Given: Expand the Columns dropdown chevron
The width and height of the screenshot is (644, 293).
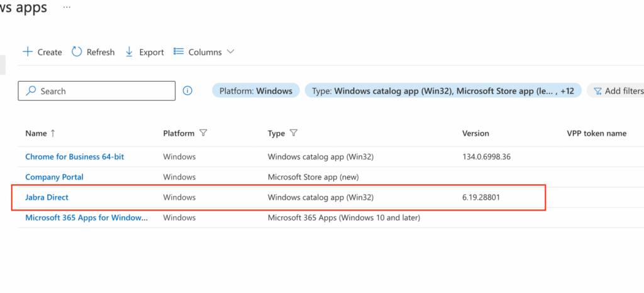Looking at the screenshot, I should pyautogui.click(x=230, y=52).
